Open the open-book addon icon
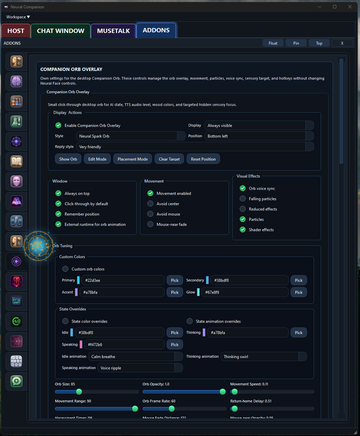Viewport: 360px width, 436px height. pyautogui.click(x=16, y=161)
